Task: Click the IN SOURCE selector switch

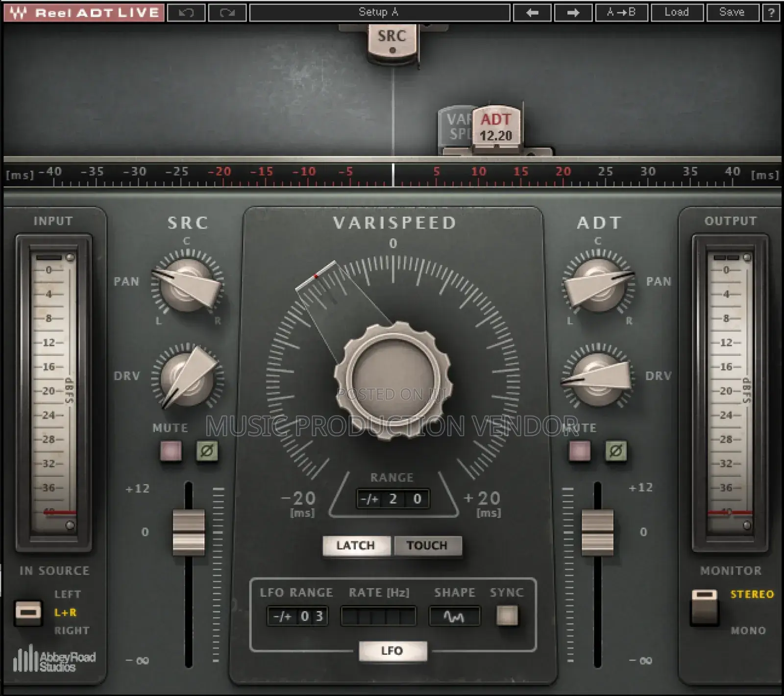Action: (x=28, y=613)
